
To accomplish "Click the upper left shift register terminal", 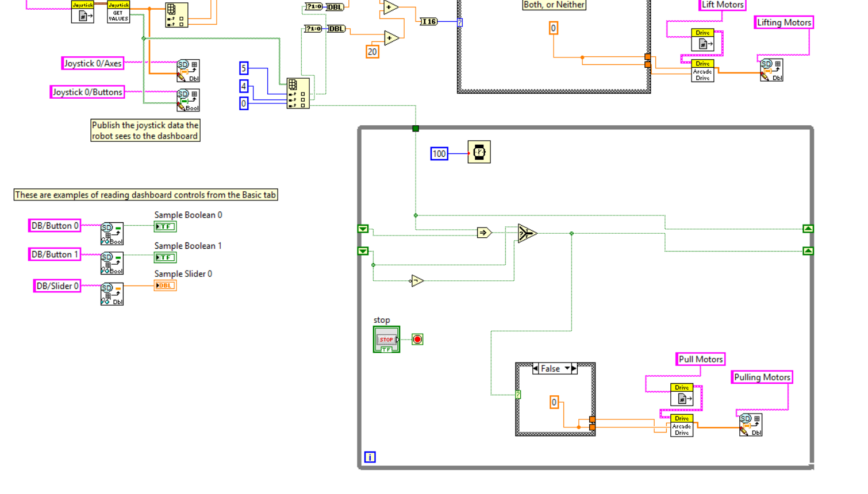I will point(363,229).
